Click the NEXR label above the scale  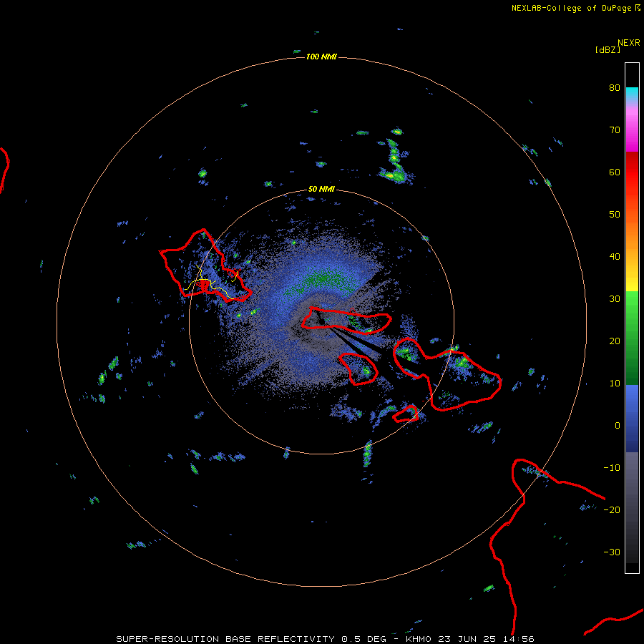pos(629,43)
